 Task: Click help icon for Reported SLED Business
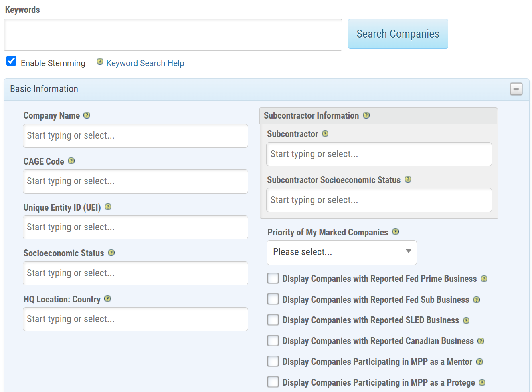(x=466, y=320)
